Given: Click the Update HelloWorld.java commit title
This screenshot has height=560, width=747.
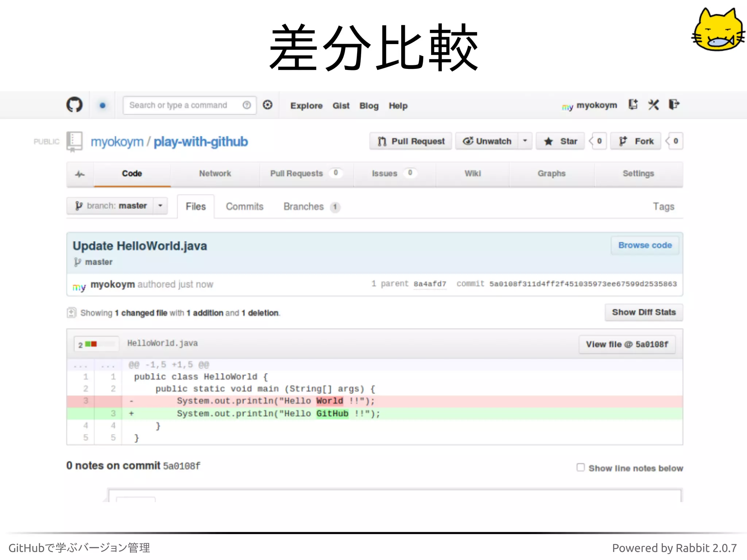Looking at the screenshot, I should (140, 246).
